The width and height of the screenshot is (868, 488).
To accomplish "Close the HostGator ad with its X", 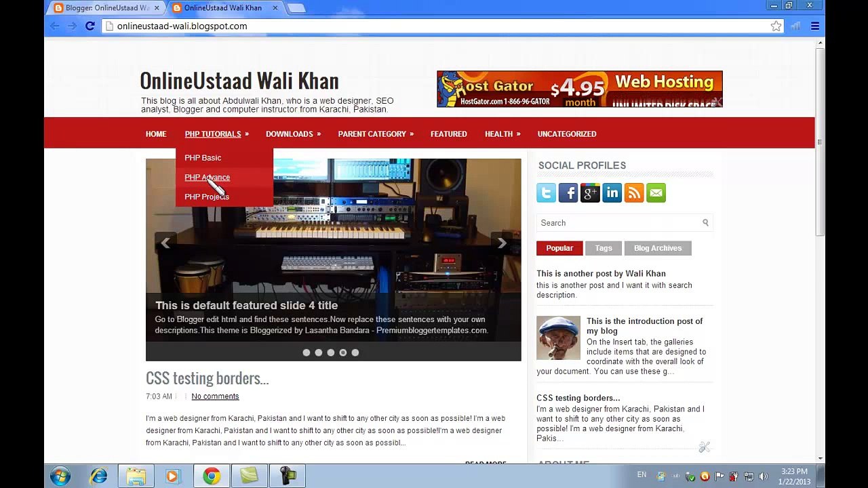I will point(717,102).
